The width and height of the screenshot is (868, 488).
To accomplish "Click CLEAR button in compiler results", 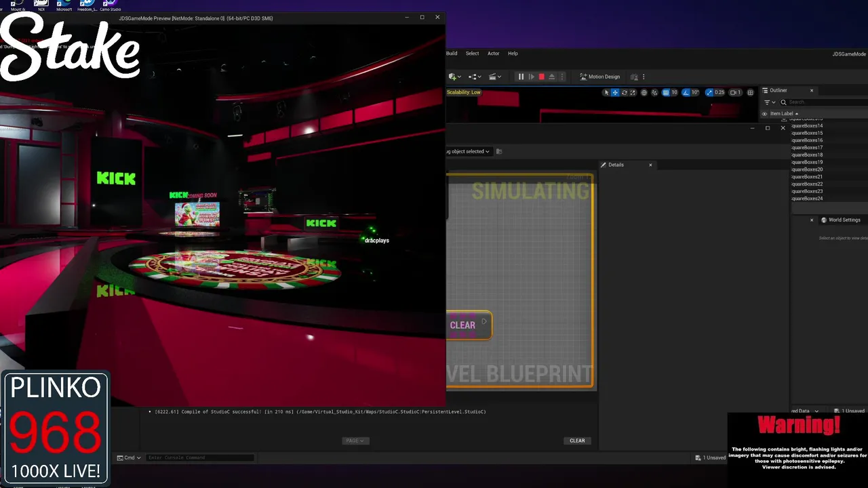I will (577, 441).
